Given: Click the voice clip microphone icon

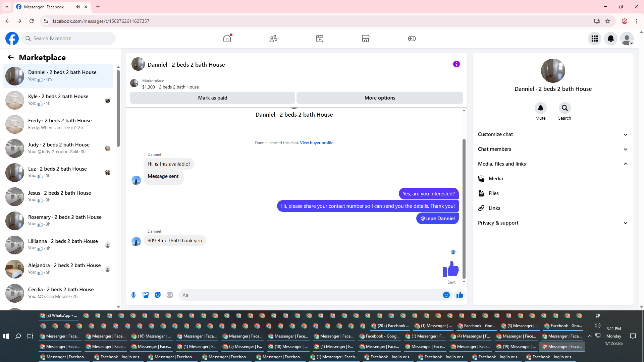Looking at the screenshot, I should coord(133,295).
